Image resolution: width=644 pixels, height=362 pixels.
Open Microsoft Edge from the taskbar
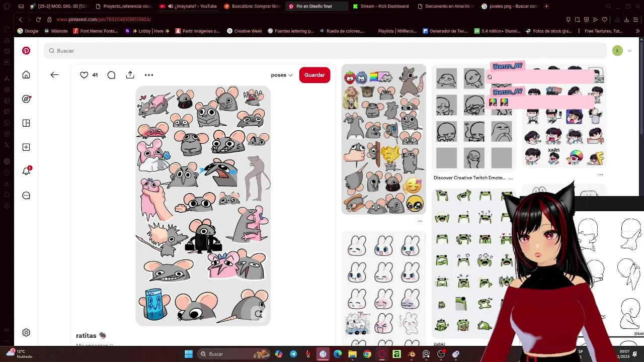pos(338,354)
